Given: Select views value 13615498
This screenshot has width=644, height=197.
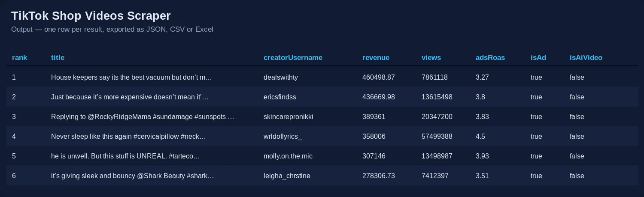Looking at the screenshot, I should coord(437,97).
